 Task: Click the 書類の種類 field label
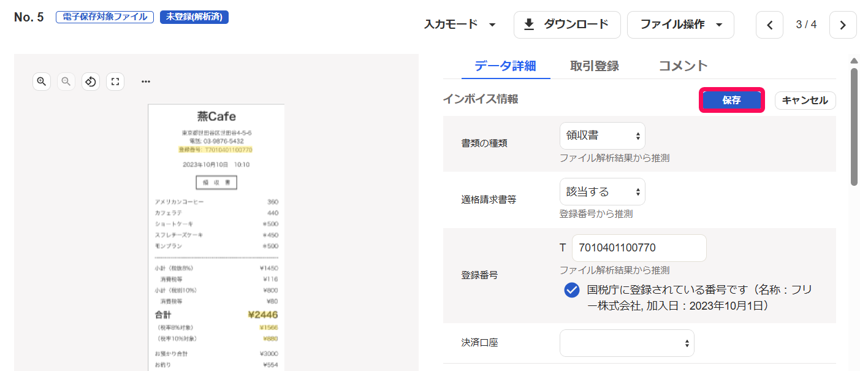coord(484,143)
